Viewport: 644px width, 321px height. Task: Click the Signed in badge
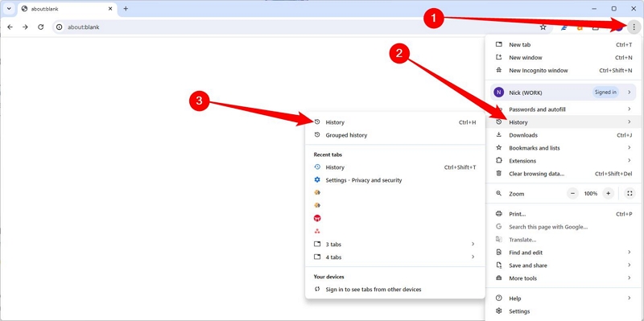[x=606, y=93]
